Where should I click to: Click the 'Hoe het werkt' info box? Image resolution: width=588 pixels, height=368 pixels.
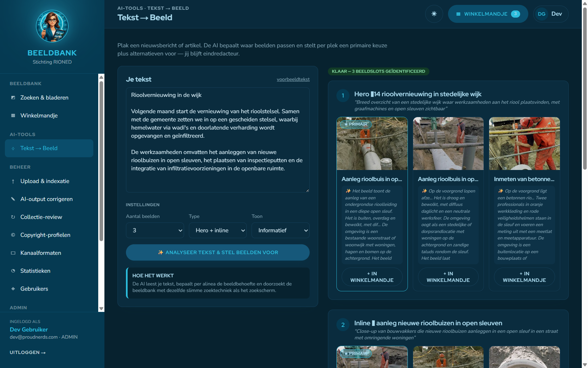click(x=218, y=283)
